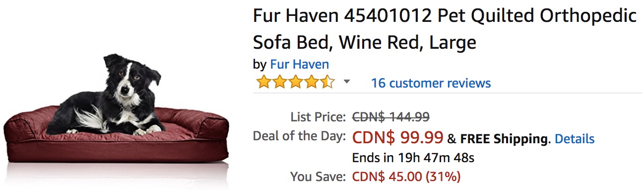The image size is (644, 190).
Task: Click the Fur Haven brand link
Action: (299, 64)
